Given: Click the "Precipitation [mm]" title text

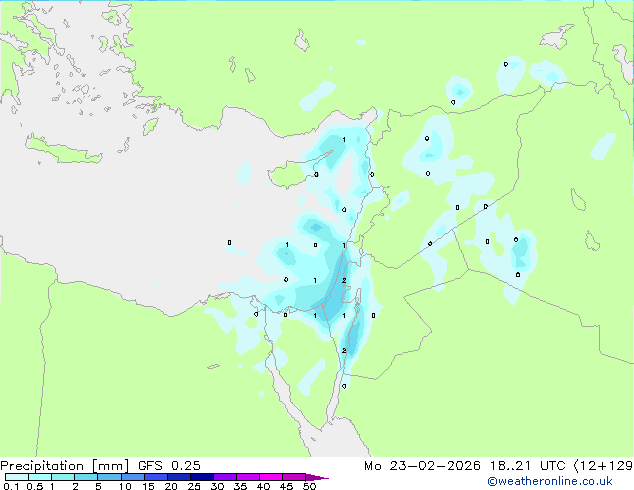Looking at the screenshot, I should (65, 466).
